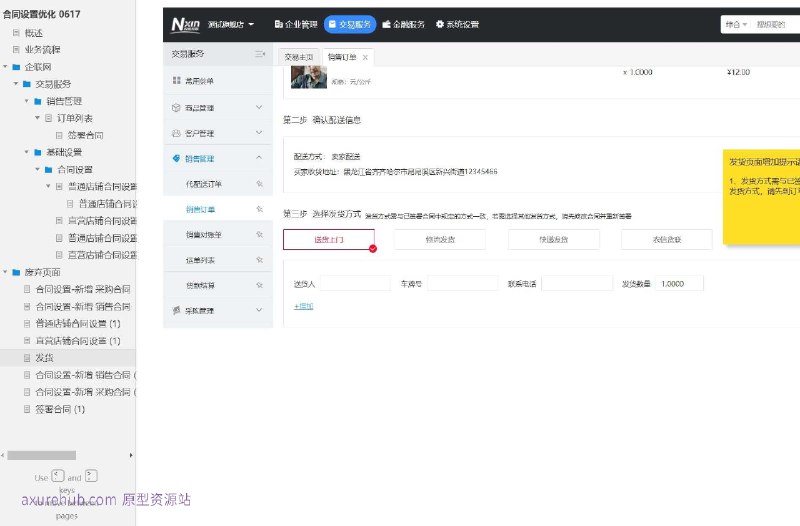Click the sidebar collapse icon beside 交易服务 header
The height and width of the screenshot is (526, 800).
coord(260,54)
